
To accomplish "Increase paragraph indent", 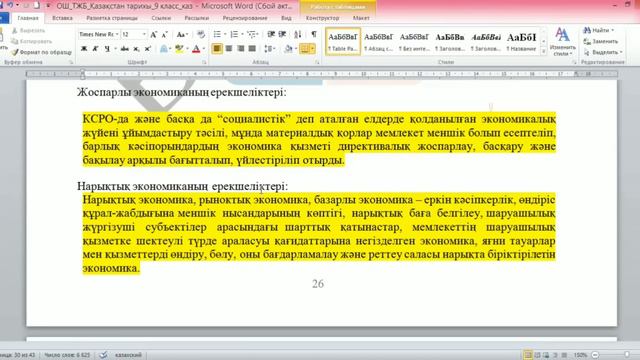I will (282, 34).
